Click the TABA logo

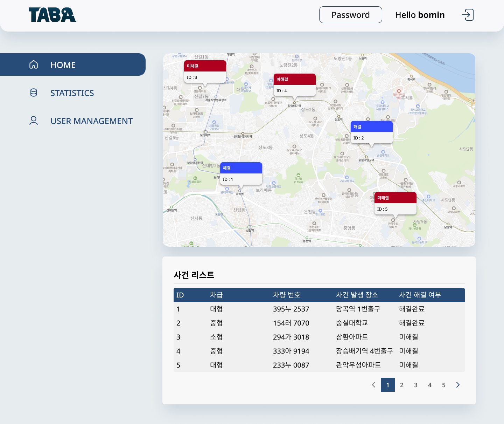52,15
